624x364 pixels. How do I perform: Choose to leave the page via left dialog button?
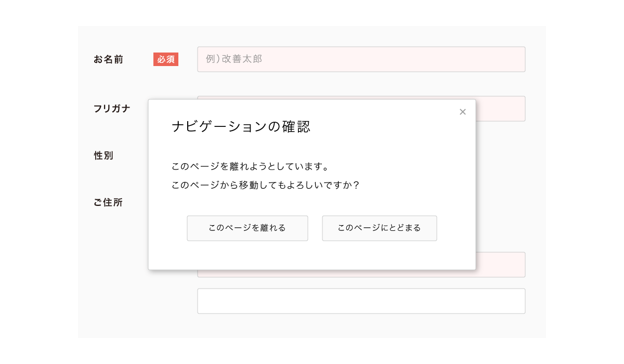coord(247,228)
